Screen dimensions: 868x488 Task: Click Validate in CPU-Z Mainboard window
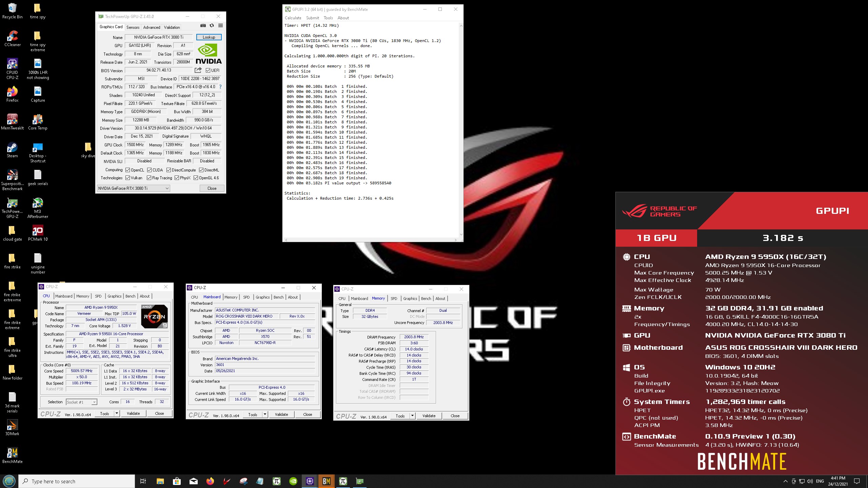point(281,414)
